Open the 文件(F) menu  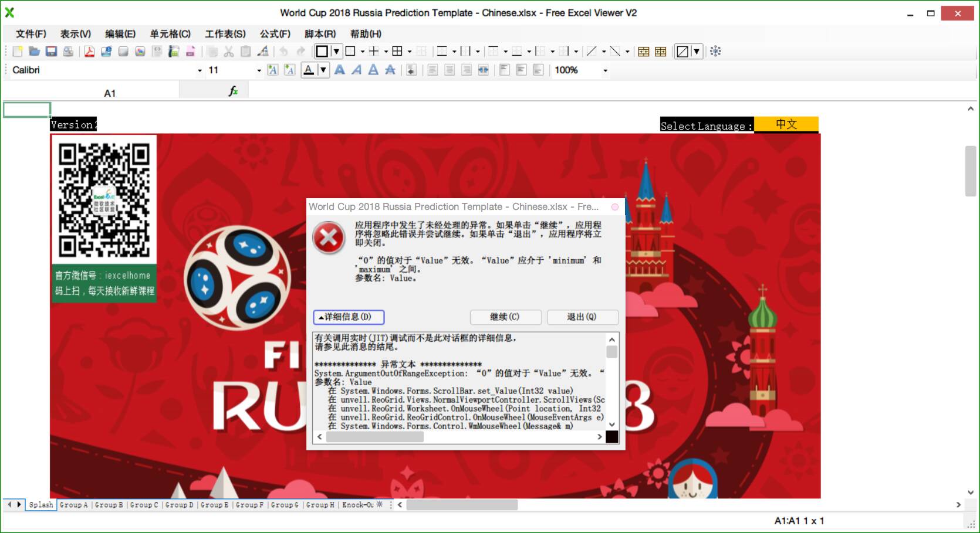click(x=31, y=34)
